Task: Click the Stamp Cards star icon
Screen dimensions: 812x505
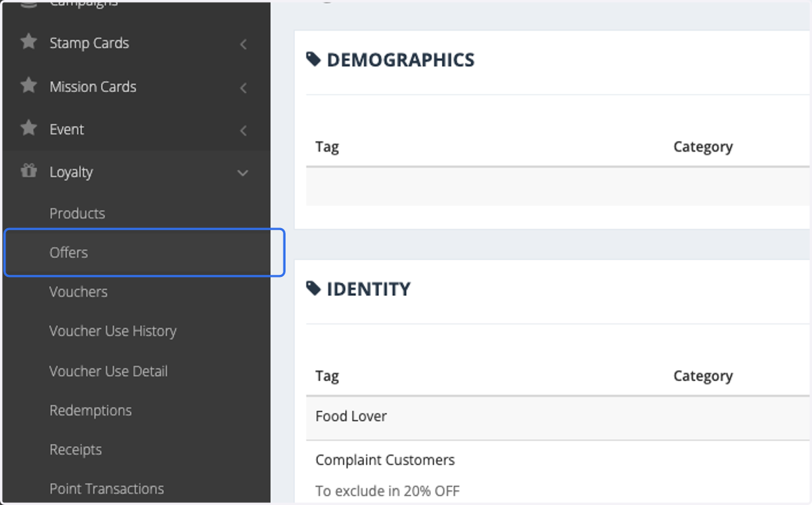Action: tap(28, 42)
